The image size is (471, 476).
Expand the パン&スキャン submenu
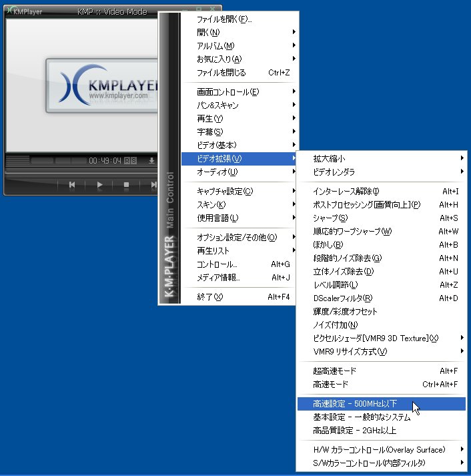point(240,105)
